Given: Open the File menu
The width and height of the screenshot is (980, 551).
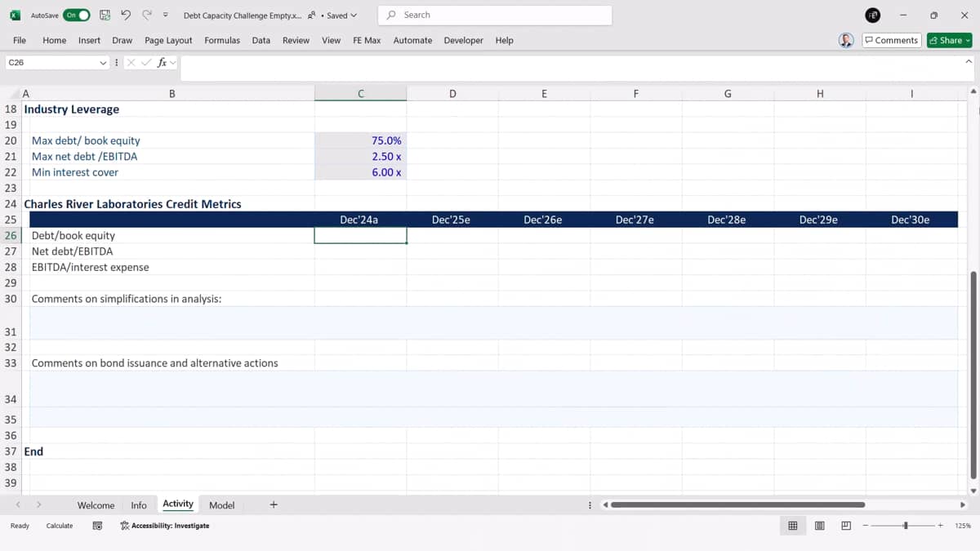Looking at the screenshot, I should coord(20,40).
